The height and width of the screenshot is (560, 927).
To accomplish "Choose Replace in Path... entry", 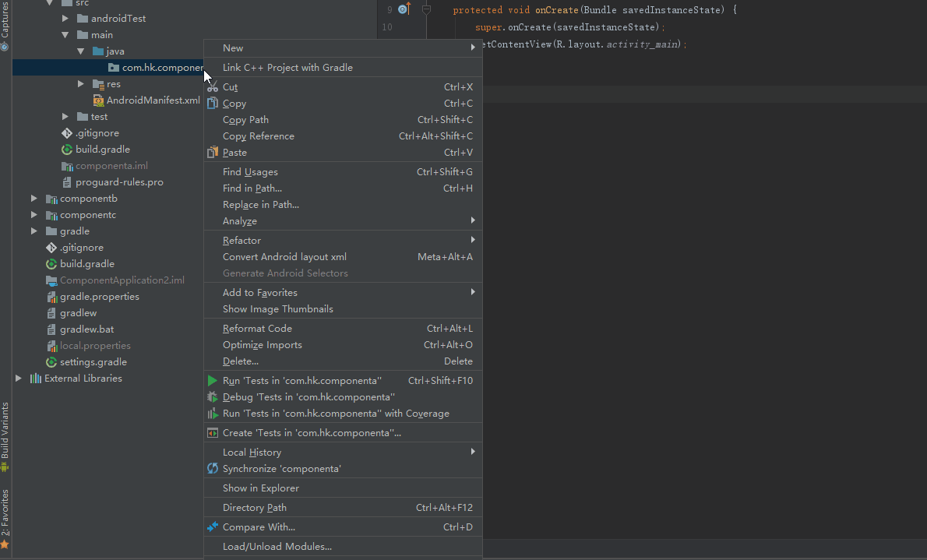I will point(343,205).
